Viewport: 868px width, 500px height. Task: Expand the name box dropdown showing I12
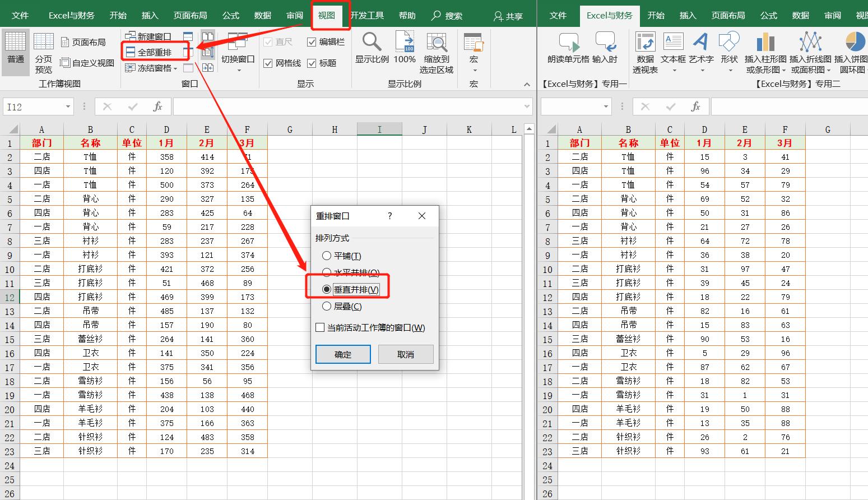(68, 107)
